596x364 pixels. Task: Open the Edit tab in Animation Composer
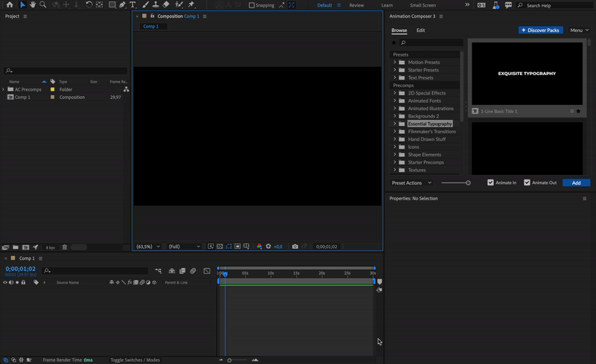pyautogui.click(x=420, y=30)
